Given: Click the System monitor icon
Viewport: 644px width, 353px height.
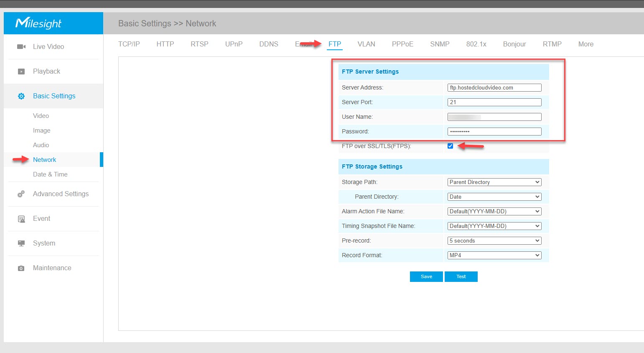Looking at the screenshot, I should click(x=21, y=243).
